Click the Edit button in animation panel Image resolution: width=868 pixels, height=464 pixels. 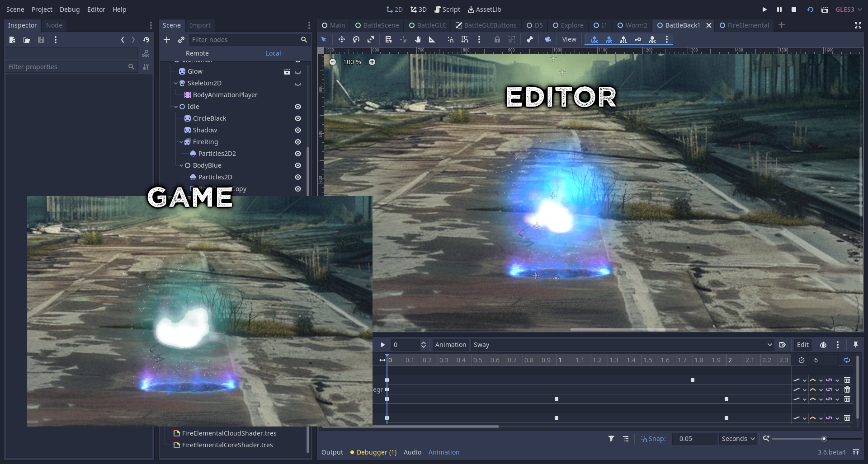pos(802,345)
